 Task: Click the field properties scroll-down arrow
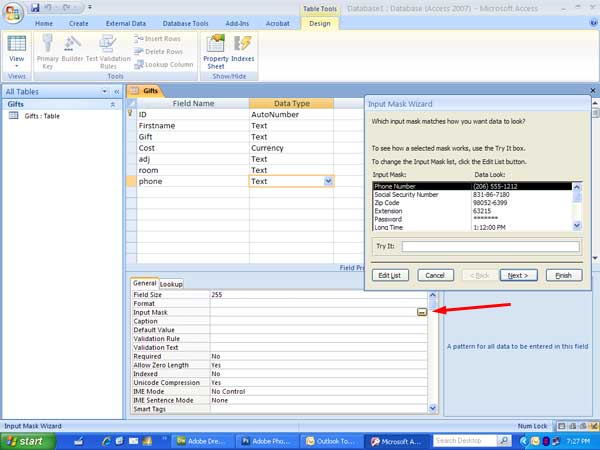tap(433, 408)
